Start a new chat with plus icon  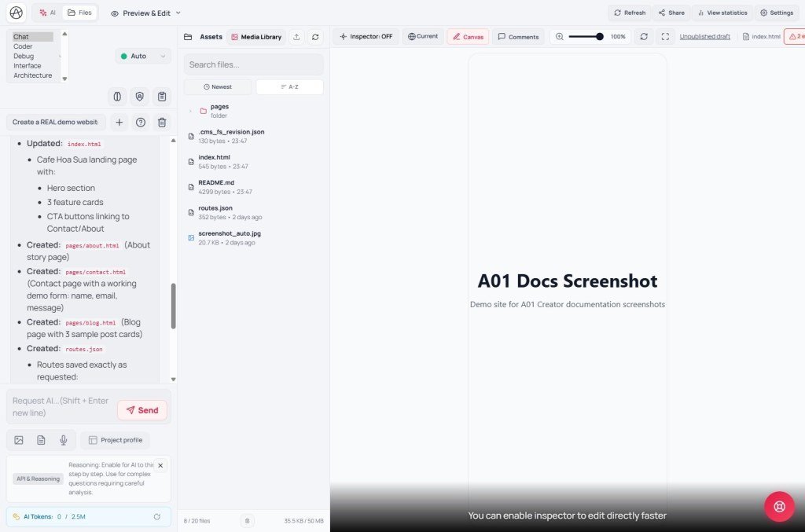tap(119, 122)
